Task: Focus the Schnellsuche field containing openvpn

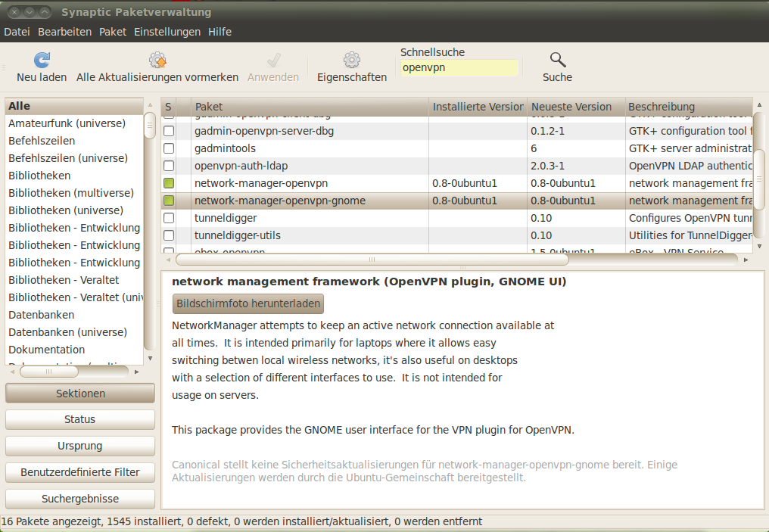Action: tap(459, 67)
